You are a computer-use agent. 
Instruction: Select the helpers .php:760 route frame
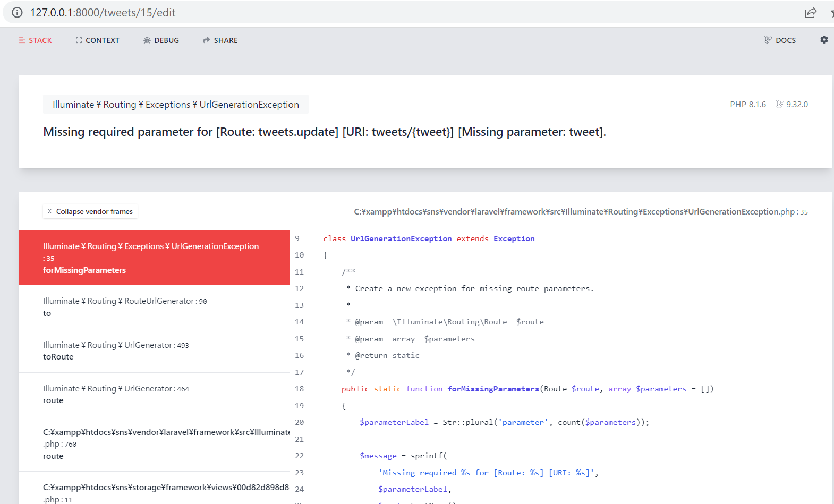154,444
